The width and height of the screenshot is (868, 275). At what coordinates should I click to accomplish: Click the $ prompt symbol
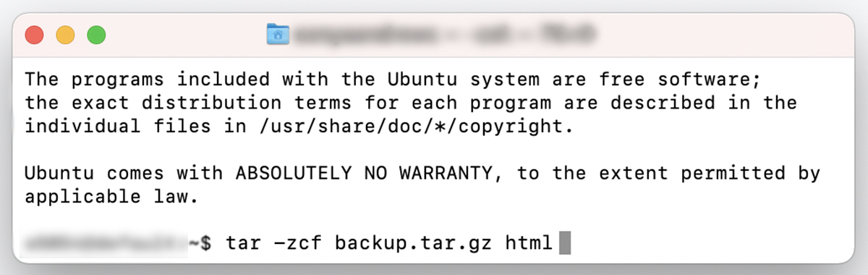(x=206, y=243)
